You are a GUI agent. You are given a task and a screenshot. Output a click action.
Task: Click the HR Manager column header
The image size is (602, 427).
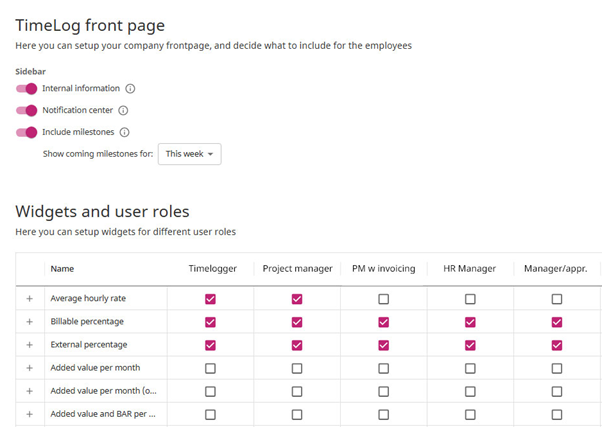469,269
